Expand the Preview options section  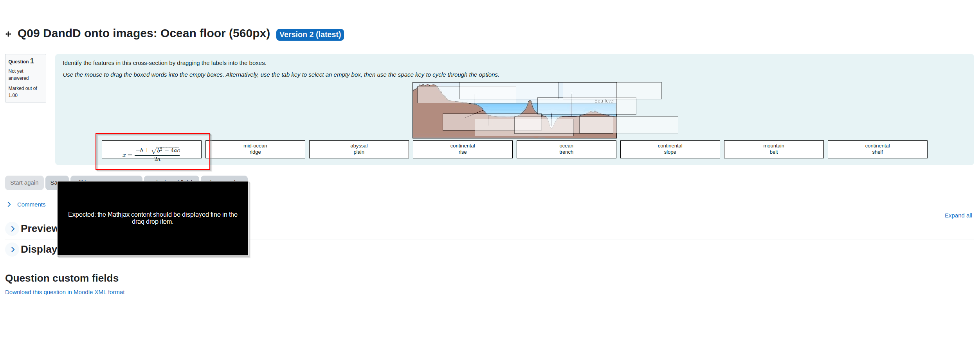point(13,229)
